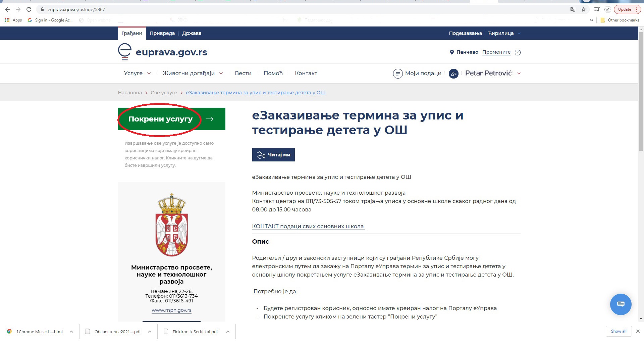Switch to the Држава tab
This screenshot has width=644, height=341.
tap(192, 33)
